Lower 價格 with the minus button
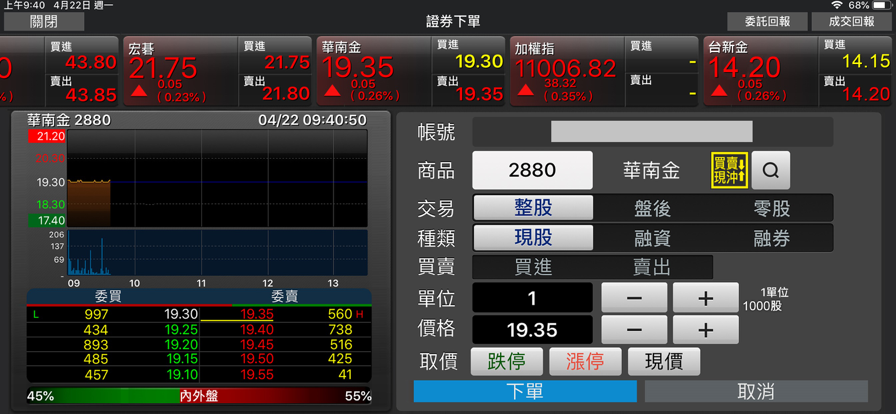Viewport: 896px width, 414px height. (633, 330)
